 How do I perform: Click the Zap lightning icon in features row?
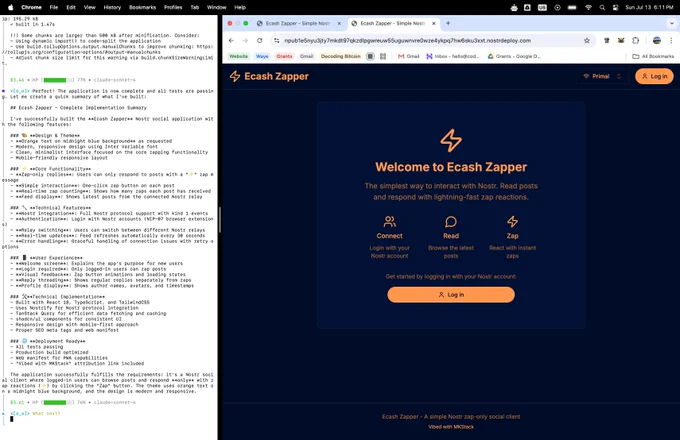pyautogui.click(x=513, y=222)
